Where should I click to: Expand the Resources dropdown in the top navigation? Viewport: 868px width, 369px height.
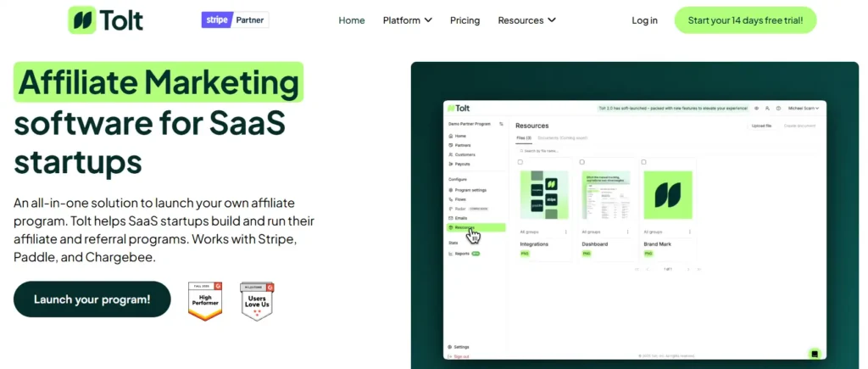pos(526,20)
